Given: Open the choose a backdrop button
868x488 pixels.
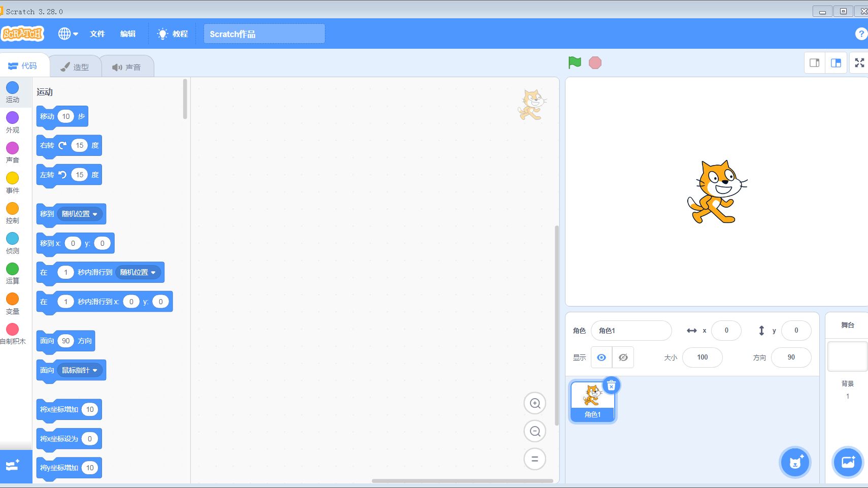Looking at the screenshot, I should point(848,462).
